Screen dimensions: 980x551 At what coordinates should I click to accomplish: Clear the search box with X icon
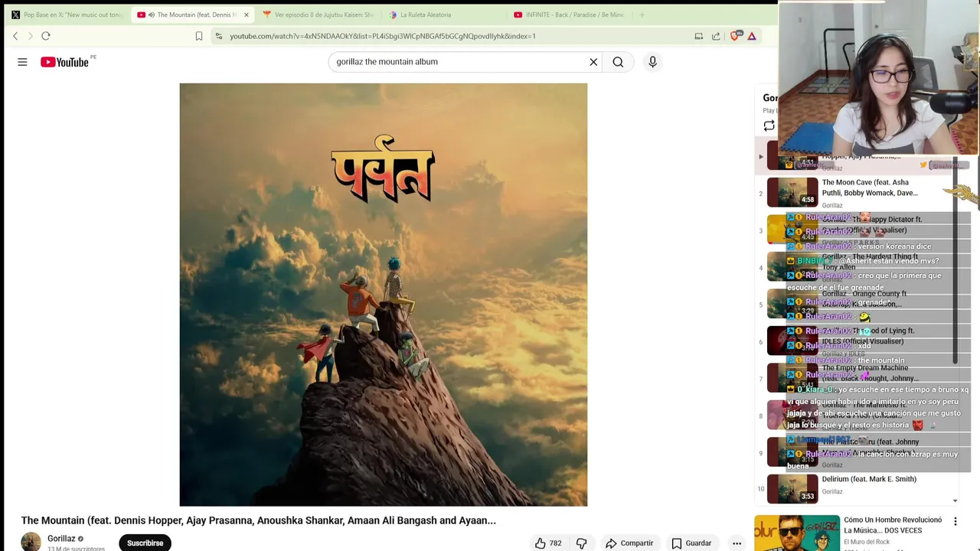tap(593, 62)
